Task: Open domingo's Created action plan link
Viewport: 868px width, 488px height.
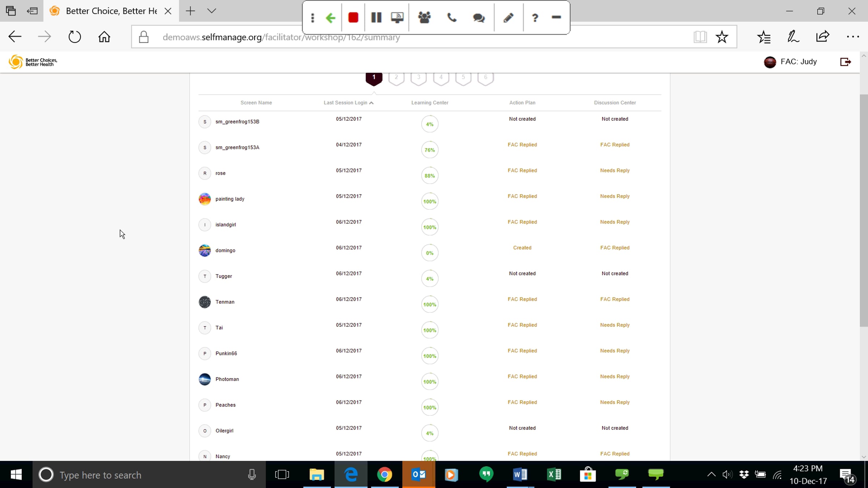Action: tap(522, 248)
